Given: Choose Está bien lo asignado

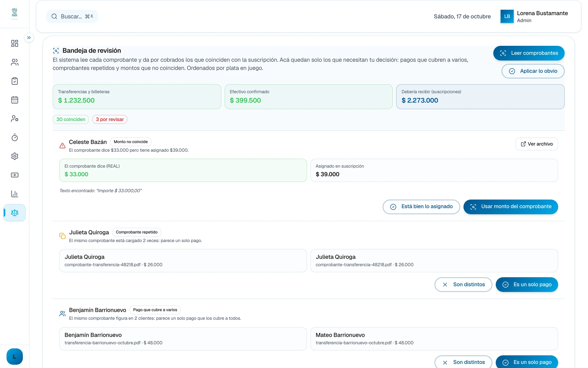Looking at the screenshot, I should tap(421, 207).
